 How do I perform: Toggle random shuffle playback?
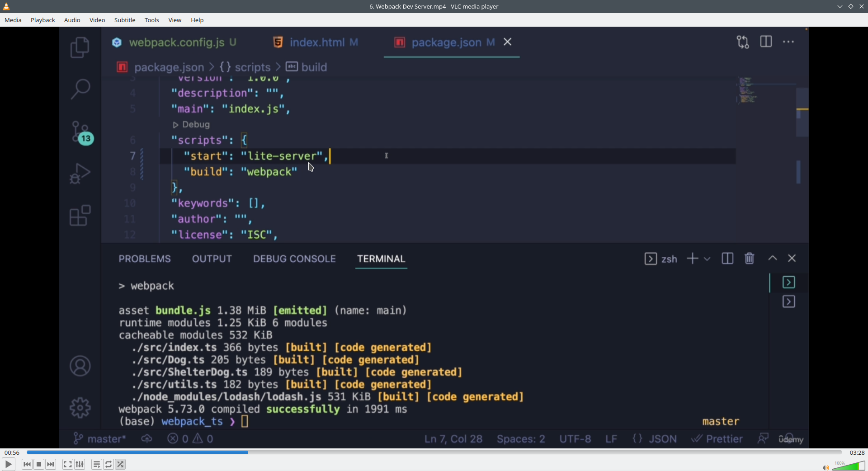coord(120,464)
